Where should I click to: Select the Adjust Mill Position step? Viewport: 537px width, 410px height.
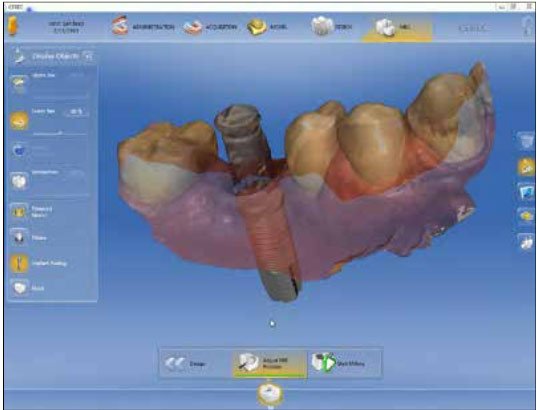(x=270, y=363)
